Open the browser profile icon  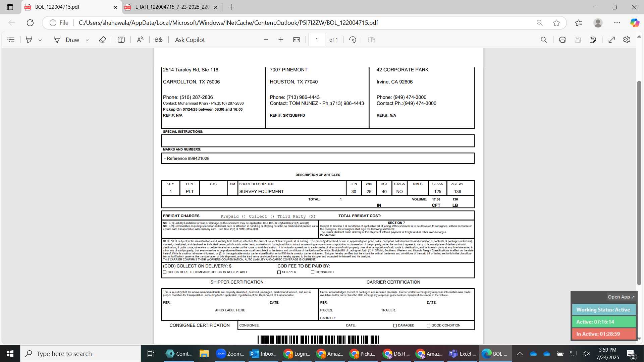point(598,23)
